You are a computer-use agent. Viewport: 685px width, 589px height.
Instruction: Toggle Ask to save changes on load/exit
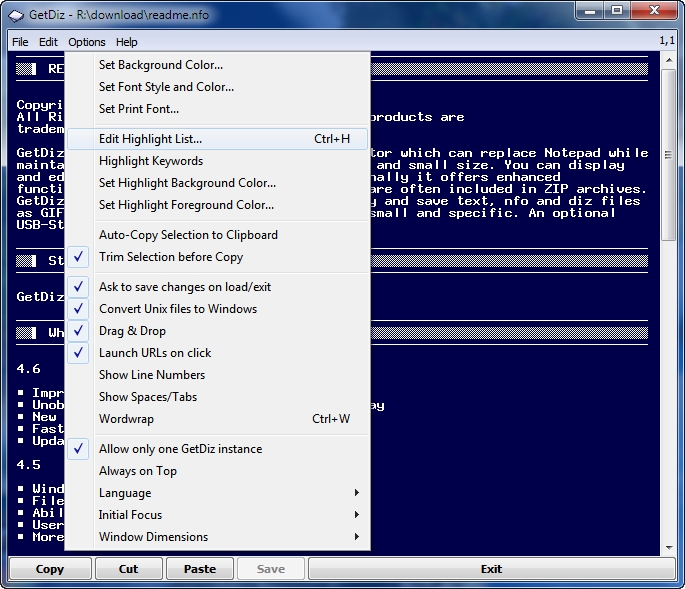[x=184, y=287]
